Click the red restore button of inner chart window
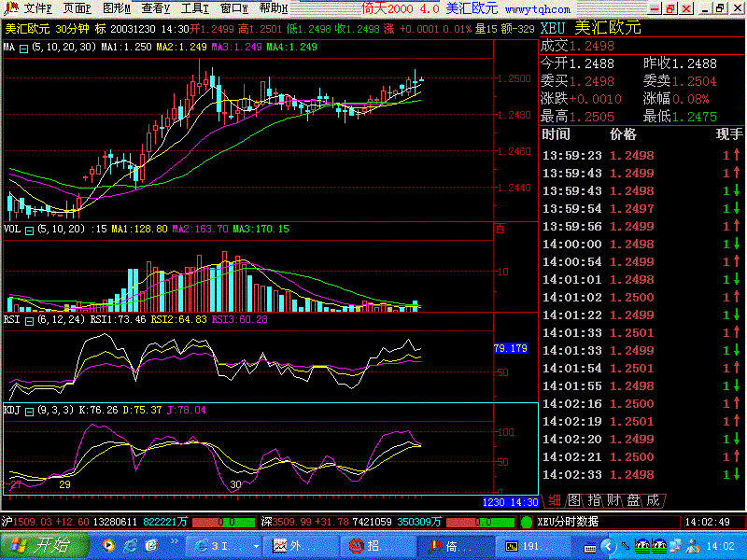This screenshot has width=747, height=560. [670, 8]
